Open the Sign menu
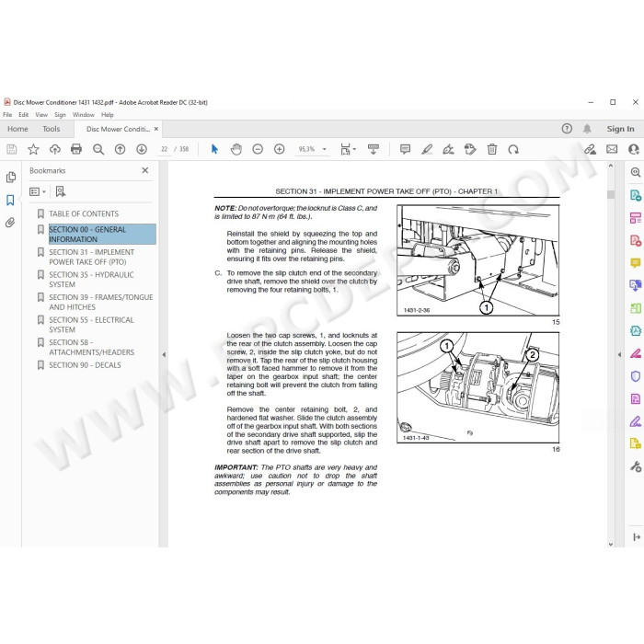The image size is (644, 644). pyautogui.click(x=60, y=115)
